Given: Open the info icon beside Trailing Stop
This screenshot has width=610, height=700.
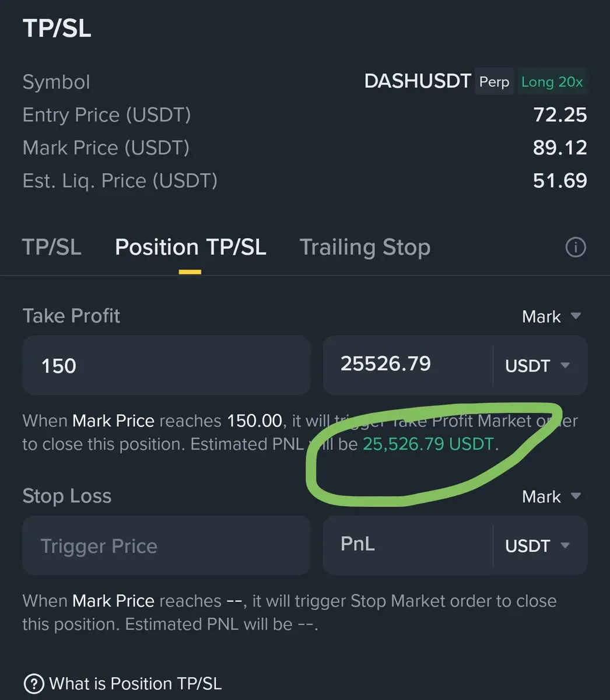Looking at the screenshot, I should pyautogui.click(x=576, y=248).
